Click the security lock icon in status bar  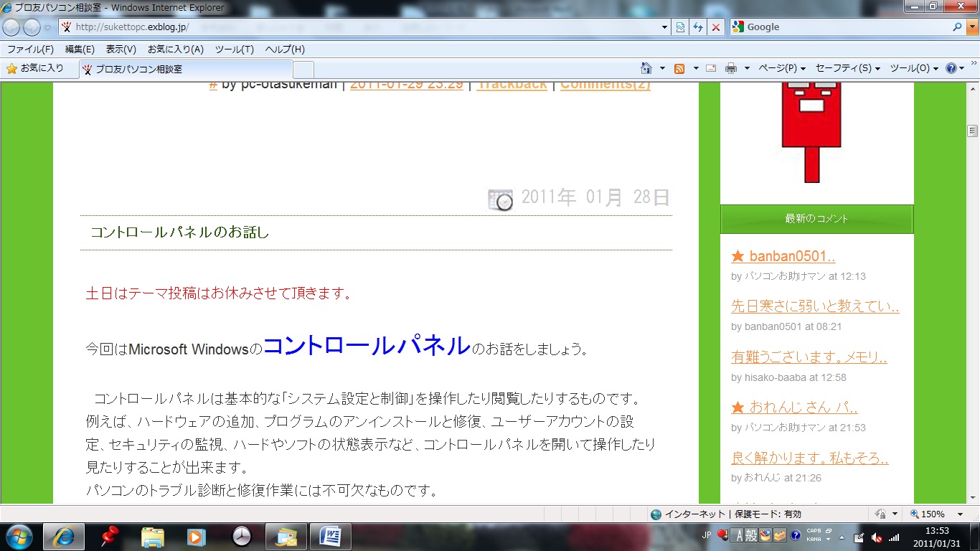click(x=880, y=514)
